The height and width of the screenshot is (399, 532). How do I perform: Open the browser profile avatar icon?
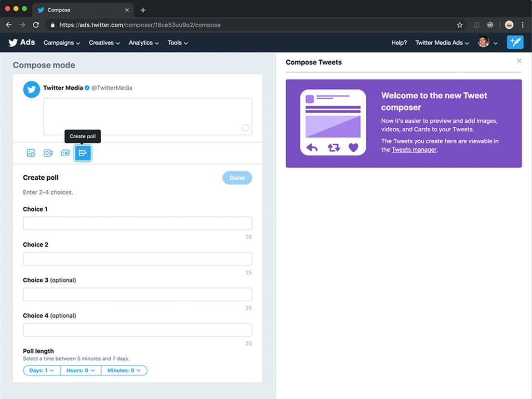point(509,25)
